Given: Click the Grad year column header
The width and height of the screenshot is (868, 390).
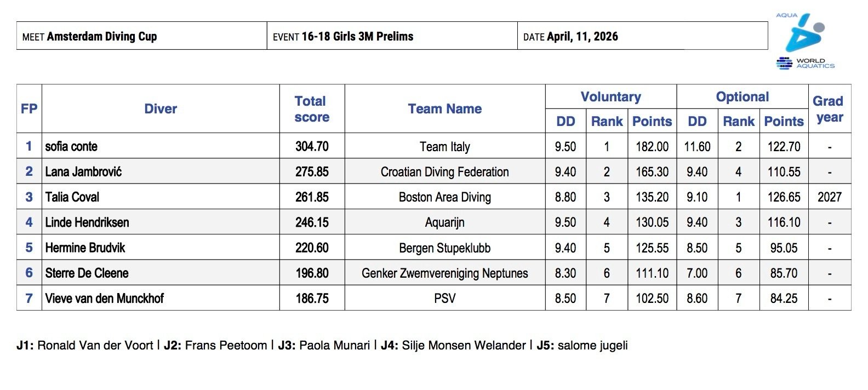Looking at the screenshot, I should (829, 108).
